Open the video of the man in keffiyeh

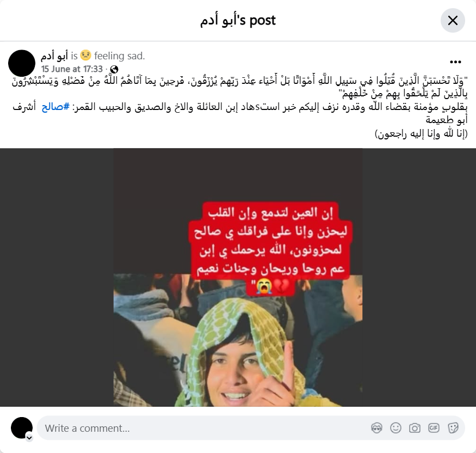click(x=238, y=340)
